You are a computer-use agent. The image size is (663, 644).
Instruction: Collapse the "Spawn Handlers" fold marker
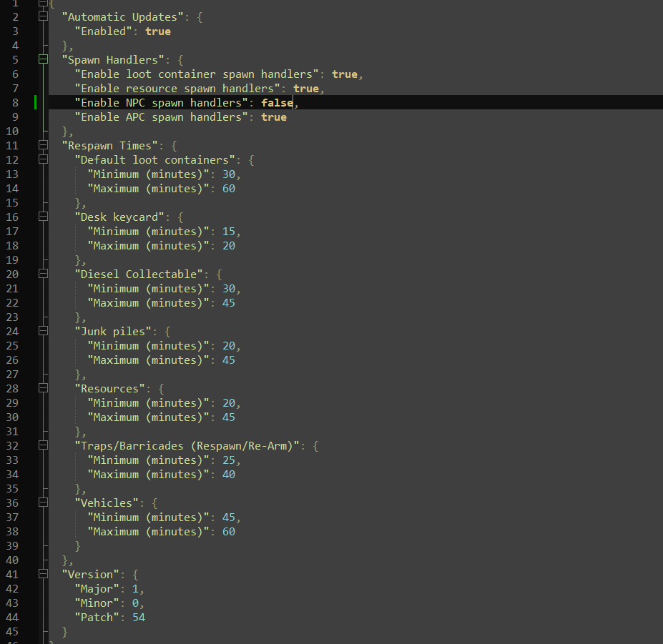tap(43, 59)
